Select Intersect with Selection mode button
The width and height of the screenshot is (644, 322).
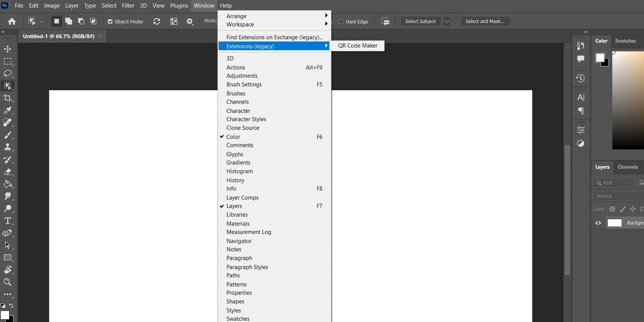pos(93,21)
